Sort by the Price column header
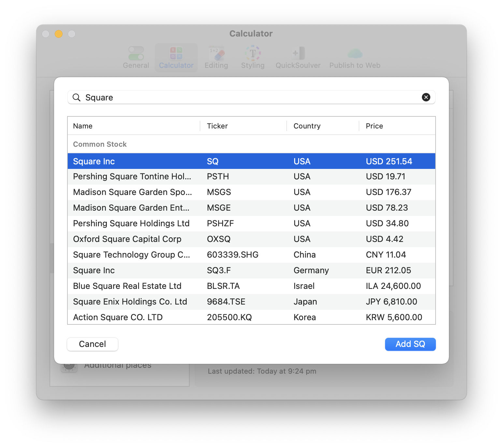 397,126
